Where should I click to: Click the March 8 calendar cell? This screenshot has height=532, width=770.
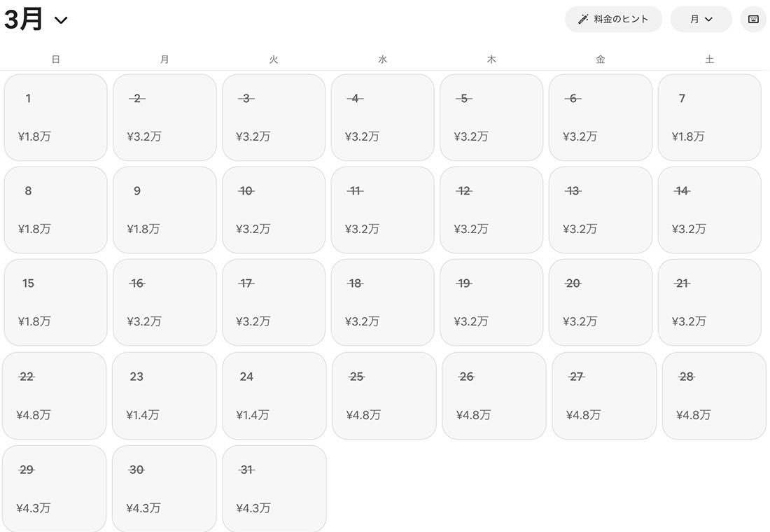point(56,210)
